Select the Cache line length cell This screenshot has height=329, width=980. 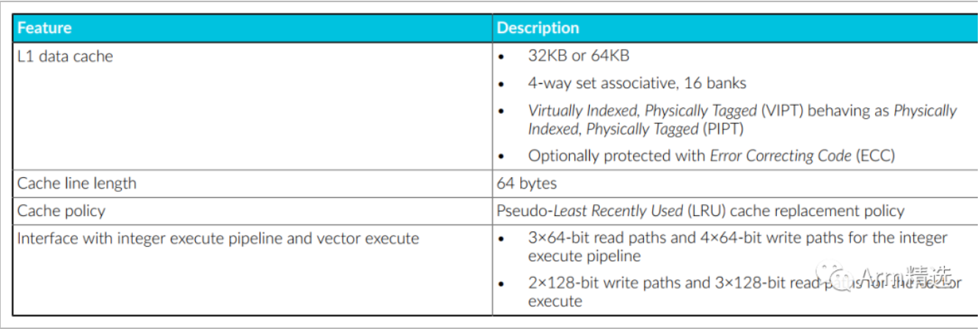77,184
